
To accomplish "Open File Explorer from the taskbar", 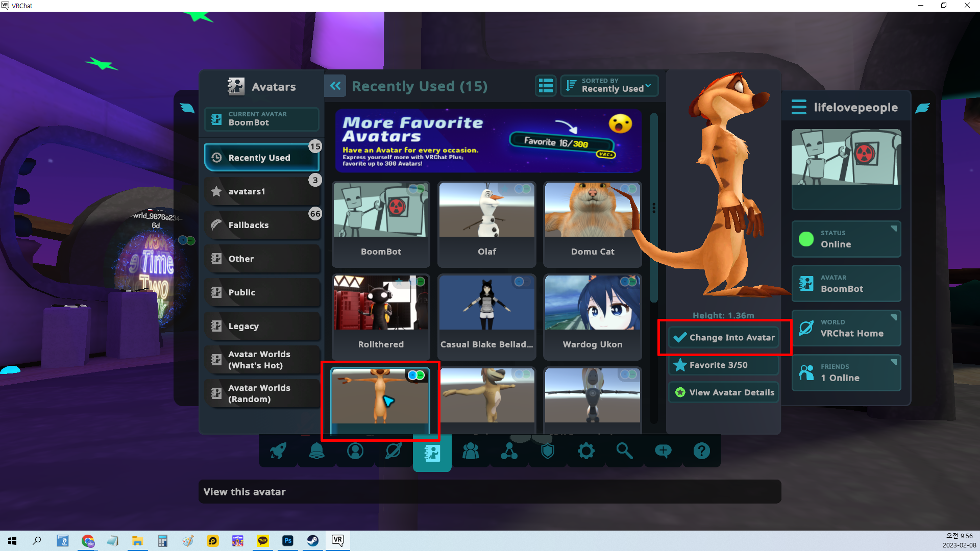I will [x=137, y=541].
